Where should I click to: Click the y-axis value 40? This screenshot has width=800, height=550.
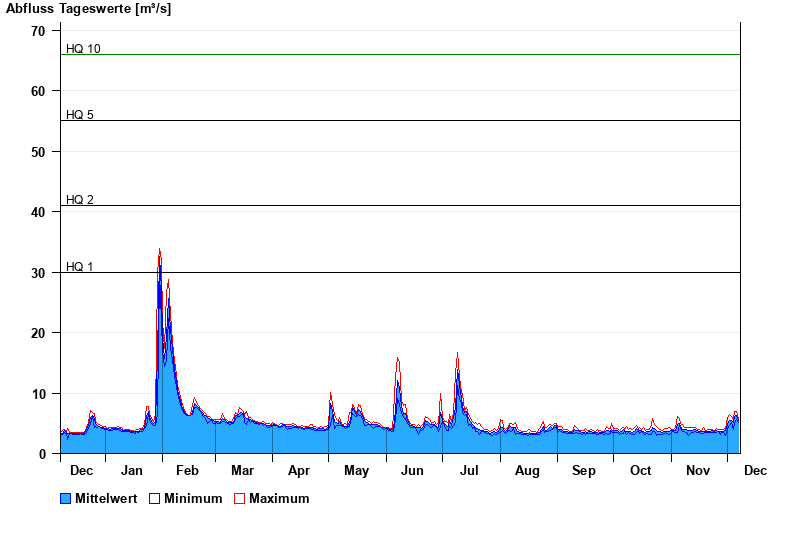[x=38, y=212]
